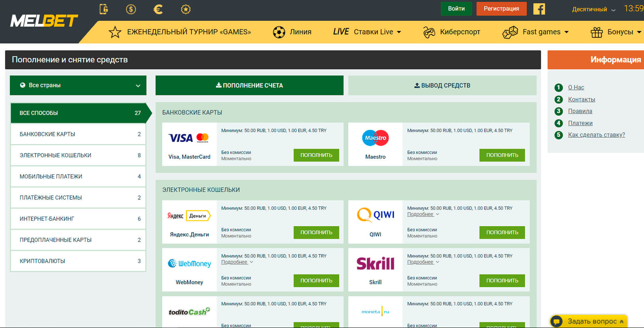Viewport: 644px width, 328px height.
Task: Open the mobile app icon in header
Action: (104, 9)
